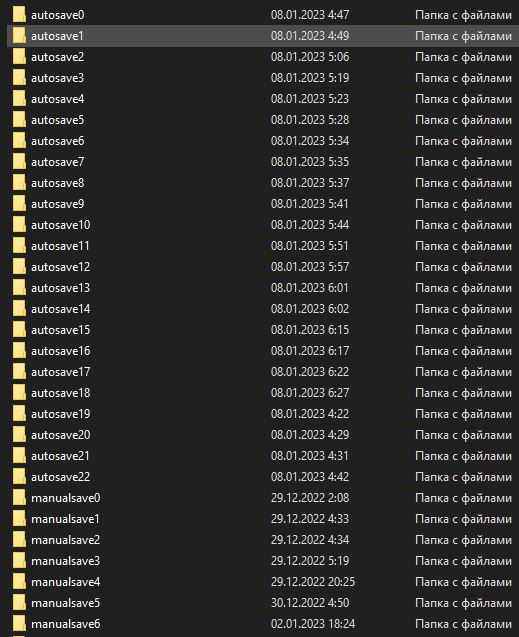
Task: Select the manualsave3 folder icon
Action: click(19, 561)
